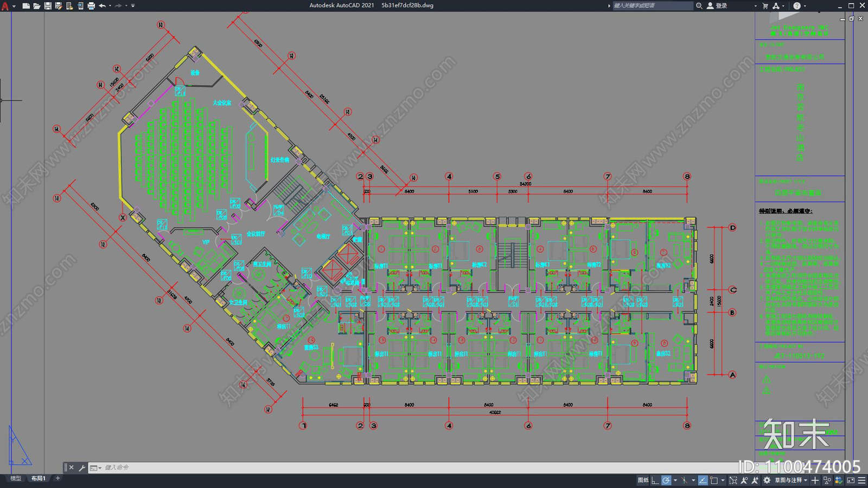Open status bar customization hamburger menu
The height and width of the screenshot is (488, 868).
861,480
